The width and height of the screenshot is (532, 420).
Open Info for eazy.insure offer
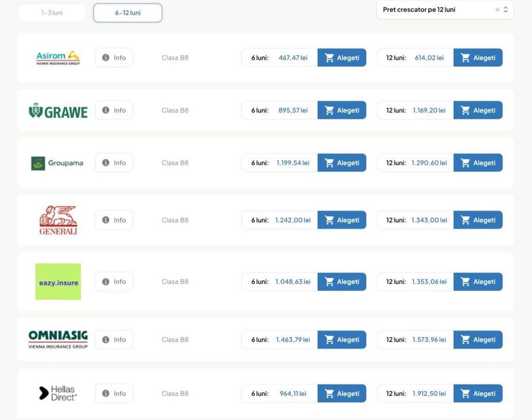point(114,282)
